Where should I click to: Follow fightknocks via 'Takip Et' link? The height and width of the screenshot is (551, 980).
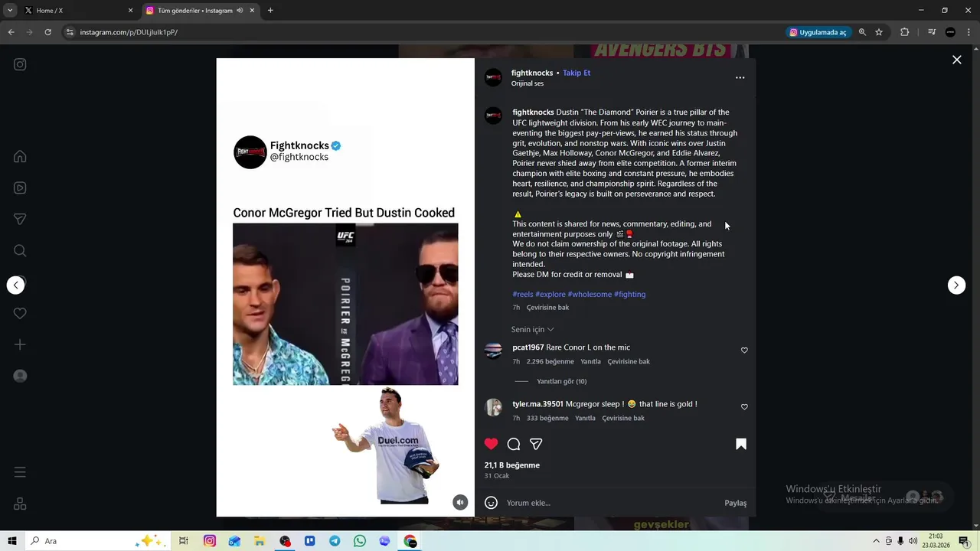coord(577,73)
